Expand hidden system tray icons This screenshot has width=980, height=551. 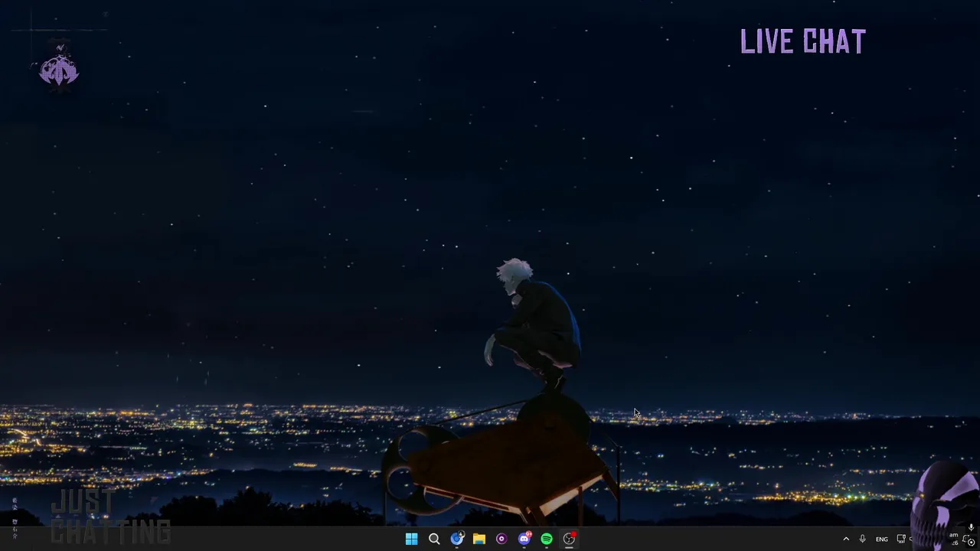[x=846, y=539]
